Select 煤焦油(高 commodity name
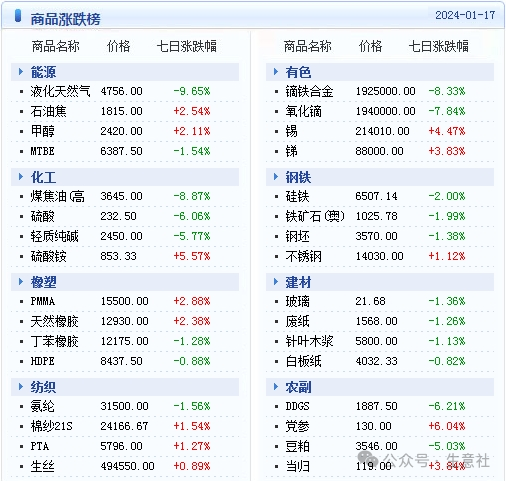 (57, 196)
